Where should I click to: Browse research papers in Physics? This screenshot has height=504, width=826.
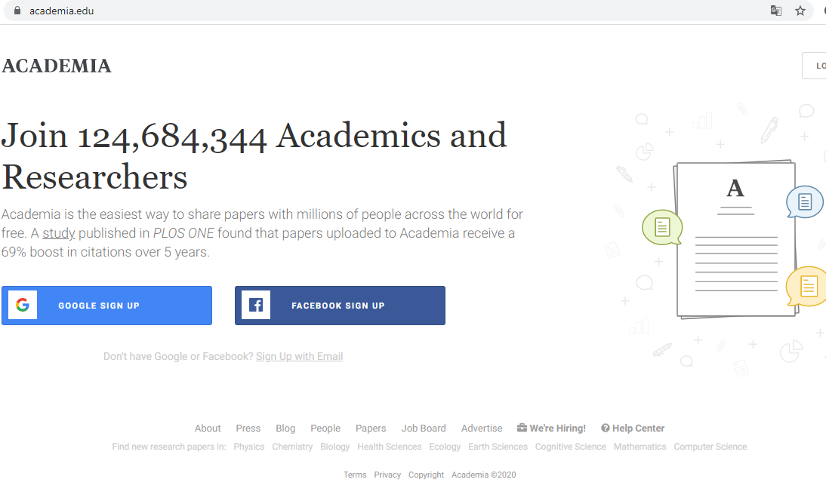click(x=249, y=447)
